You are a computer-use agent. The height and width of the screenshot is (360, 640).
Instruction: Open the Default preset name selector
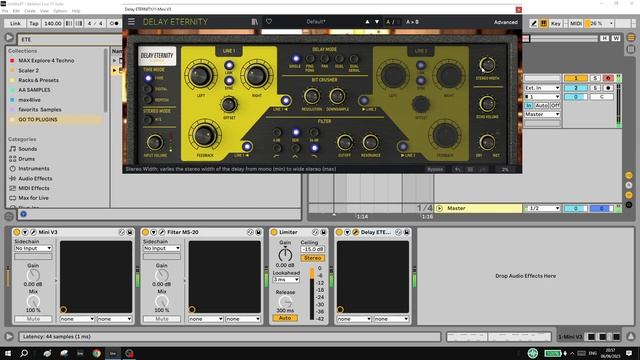coord(316,22)
